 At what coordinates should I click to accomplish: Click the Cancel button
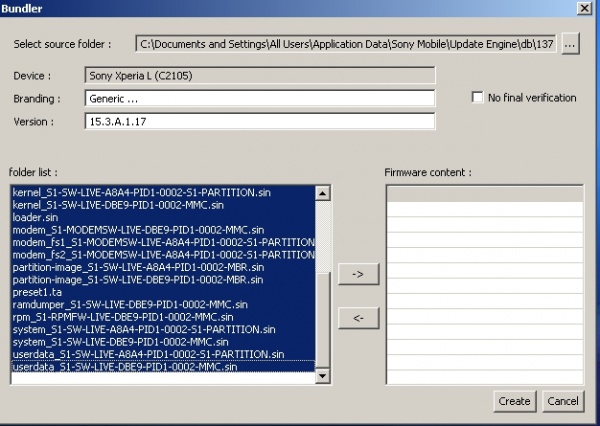point(563,401)
